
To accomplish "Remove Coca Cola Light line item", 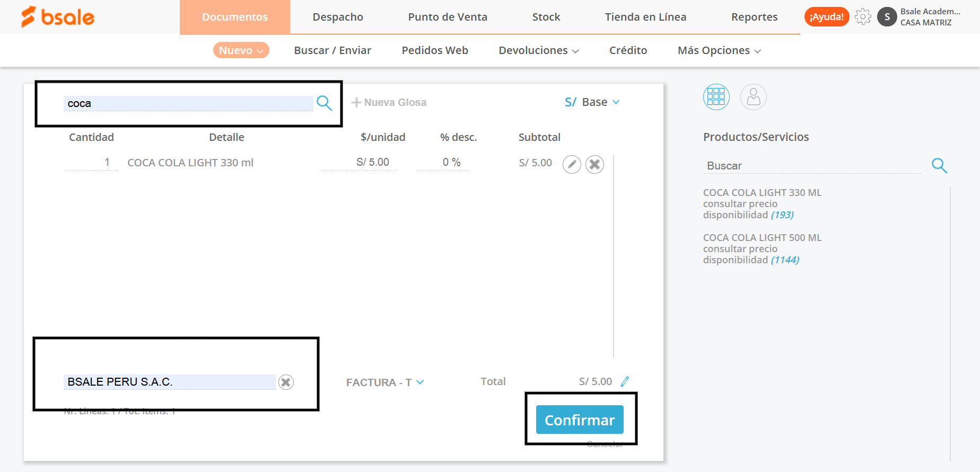I will (594, 165).
